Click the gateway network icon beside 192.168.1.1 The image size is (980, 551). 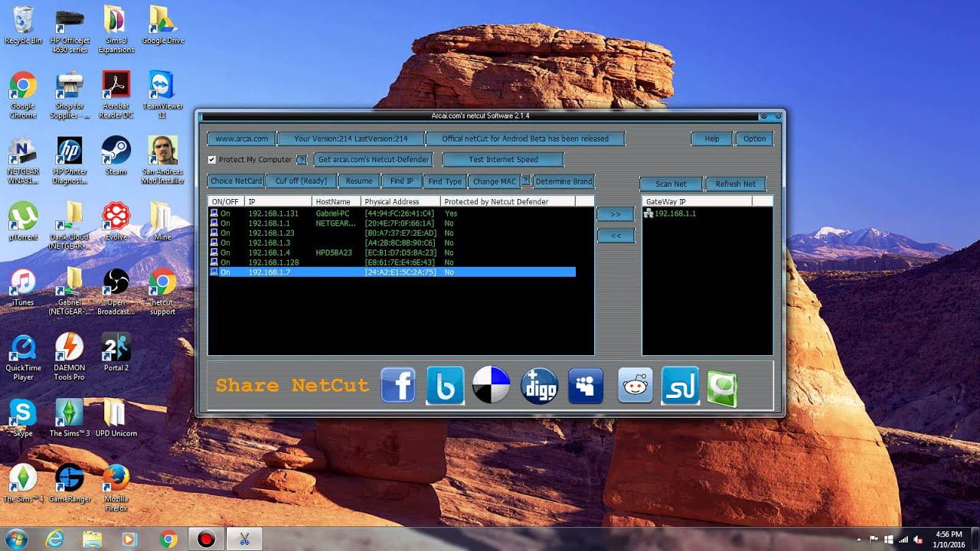pos(648,214)
